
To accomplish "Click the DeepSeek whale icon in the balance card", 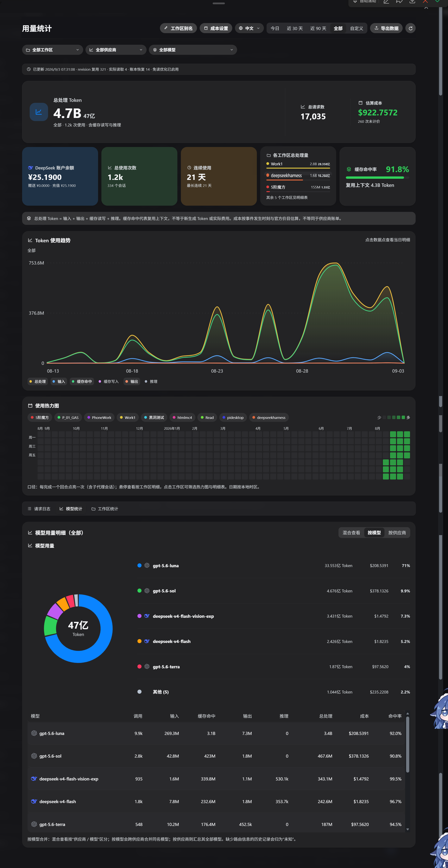I will (x=30, y=168).
